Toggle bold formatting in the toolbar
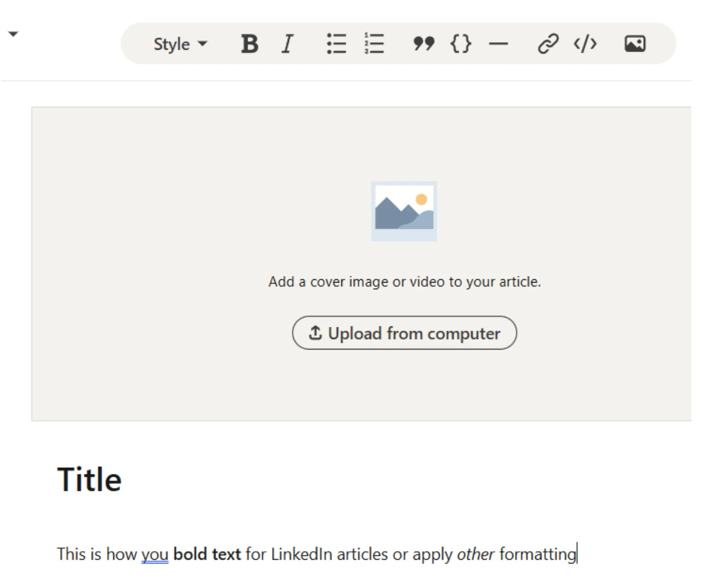Viewport: 728px width, 584px height. (x=249, y=44)
